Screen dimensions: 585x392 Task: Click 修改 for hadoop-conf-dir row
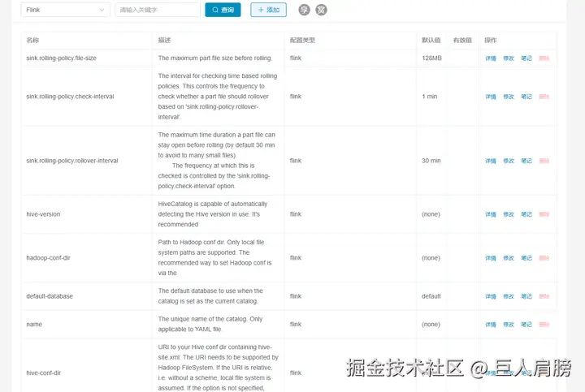[x=509, y=258]
